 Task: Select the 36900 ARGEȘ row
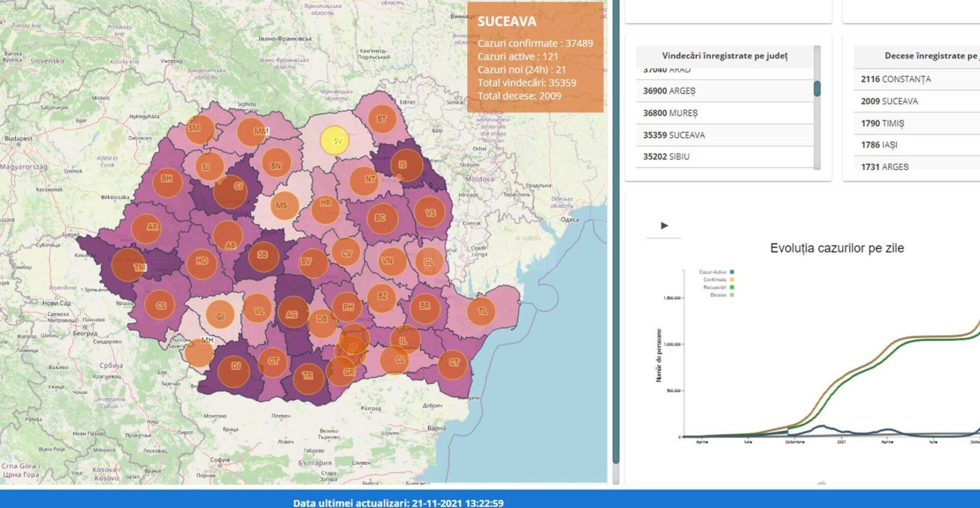pyautogui.click(x=725, y=91)
